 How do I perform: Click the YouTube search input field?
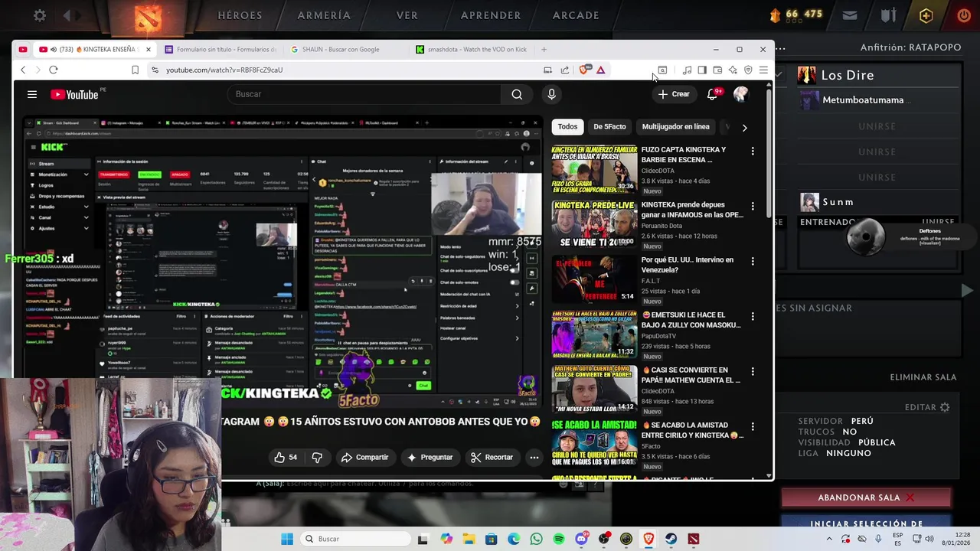pos(364,94)
